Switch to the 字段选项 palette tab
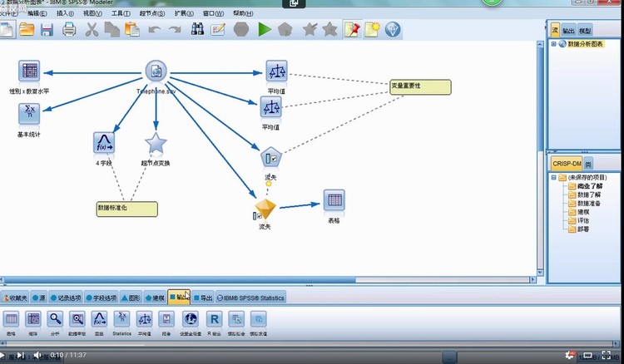The image size is (624, 364). (101, 298)
